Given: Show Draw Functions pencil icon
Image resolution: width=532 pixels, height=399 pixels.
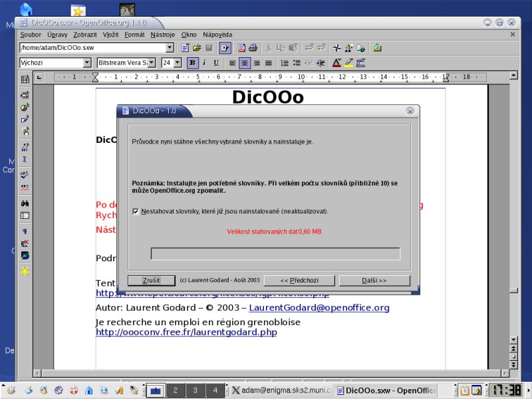Looking at the screenshot, I should coord(25,120).
